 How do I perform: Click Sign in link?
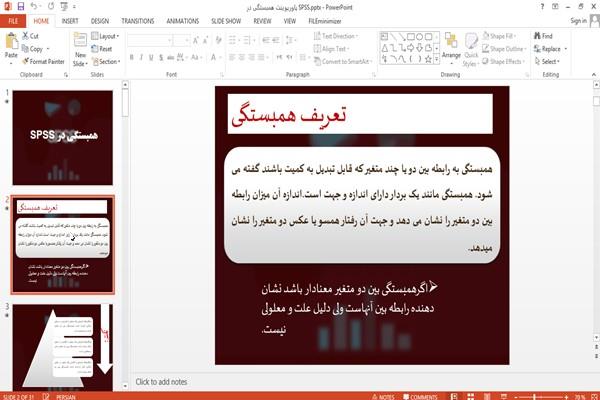578,21
